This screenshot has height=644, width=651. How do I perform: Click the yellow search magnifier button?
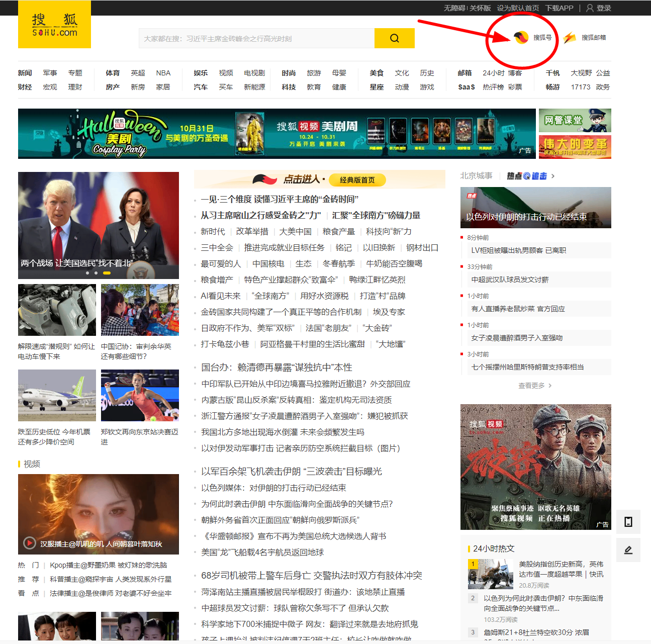pos(395,38)
